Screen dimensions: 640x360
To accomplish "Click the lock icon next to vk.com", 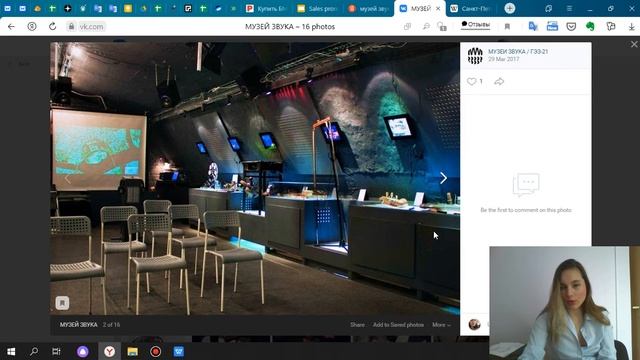I will (71, 27).
